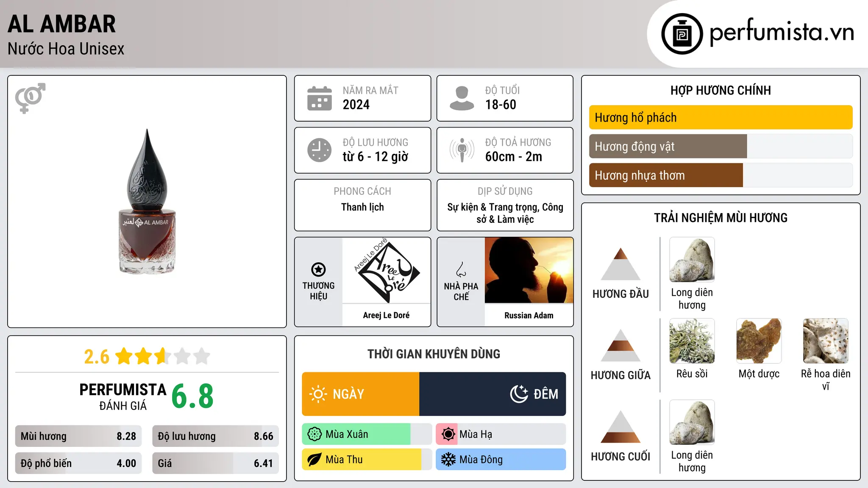This screenshot has width=868, height=488.
Task: Click the Dịp sử dụng label
Action: tap(505, 191)
